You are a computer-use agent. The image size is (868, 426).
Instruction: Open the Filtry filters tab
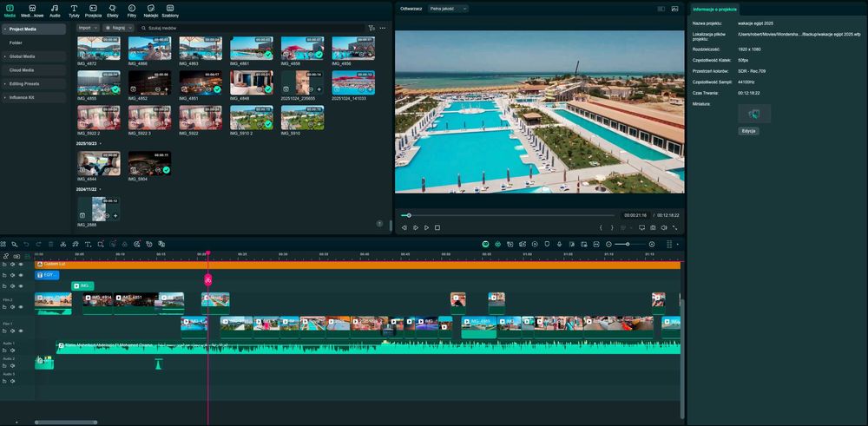pyautogui.click(x=132, y=11)
